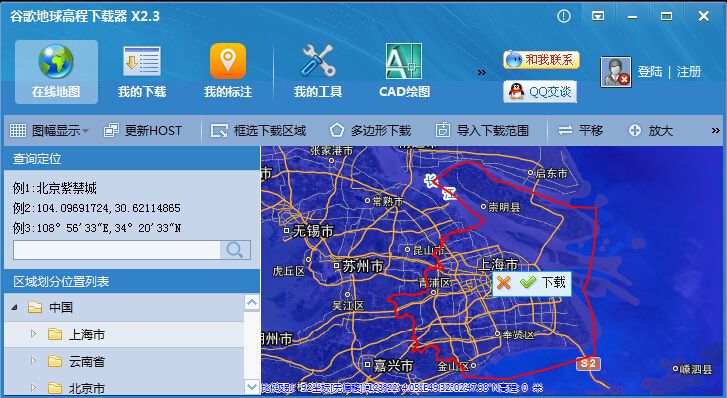Open 我的工具 tools tab
The image size is (727, 398).
pos(318,72)
